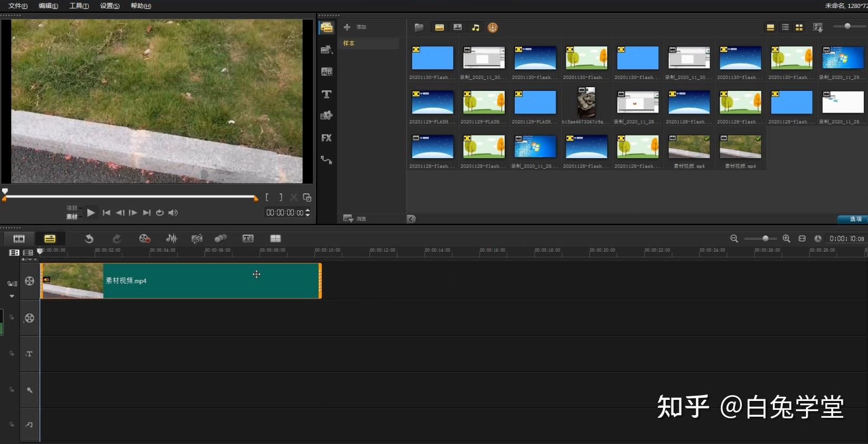Click the preview scrubber bar
The image size is (868, 444).
[x=130, y=197]
